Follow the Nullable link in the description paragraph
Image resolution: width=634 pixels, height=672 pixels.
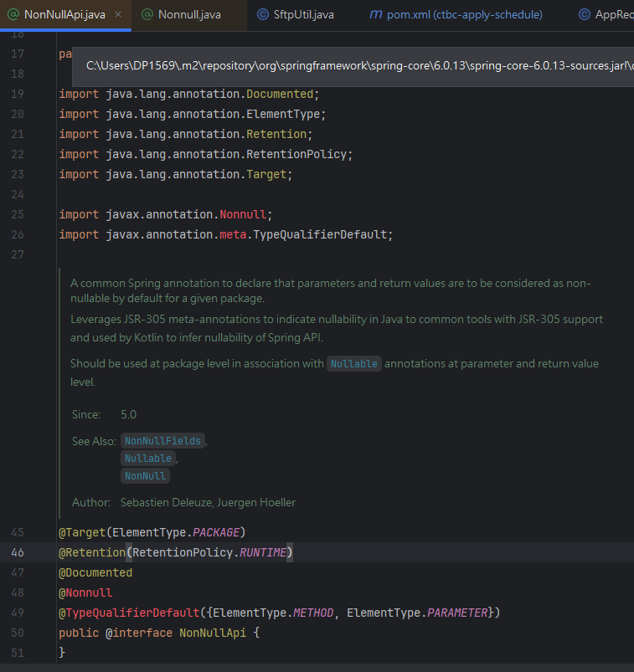354,364
